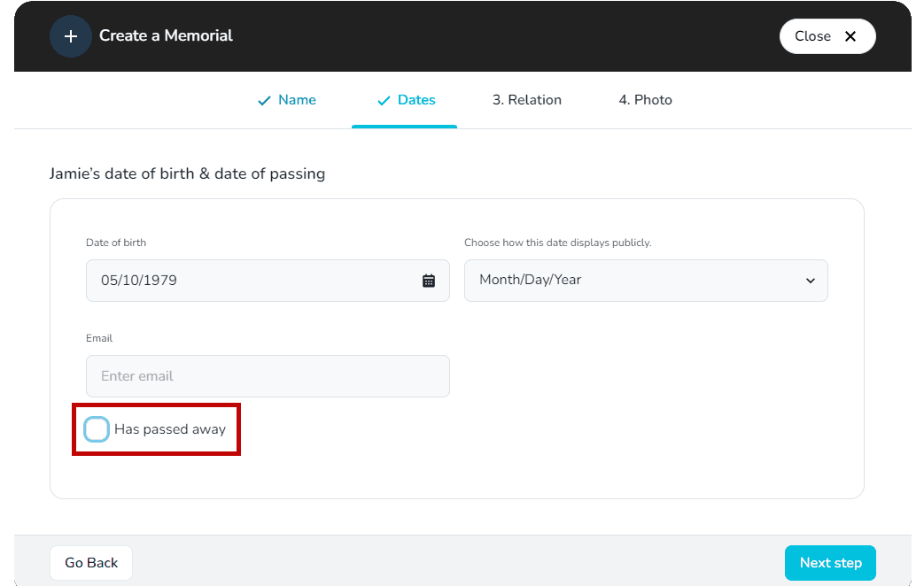The image size is (924, 586).
Task: Click the highlighted Has passed away area
Action: click(x=156, y=428)
